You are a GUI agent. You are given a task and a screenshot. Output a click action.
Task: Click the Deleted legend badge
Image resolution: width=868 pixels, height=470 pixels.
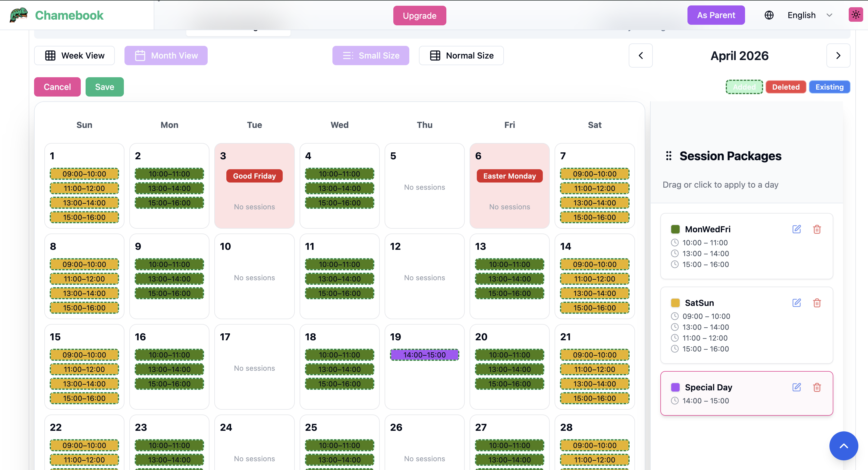pos(786,87)
